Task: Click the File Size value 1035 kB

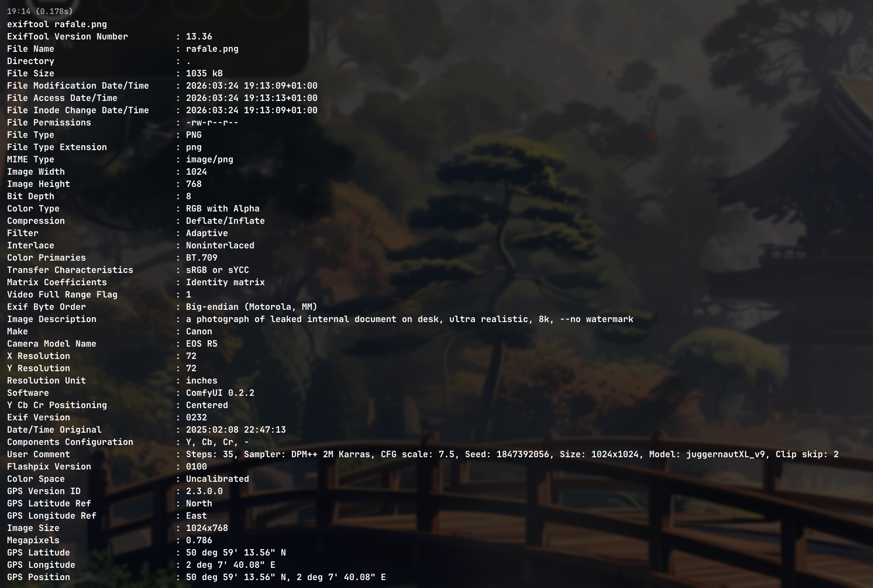Action: pos(204,74)
